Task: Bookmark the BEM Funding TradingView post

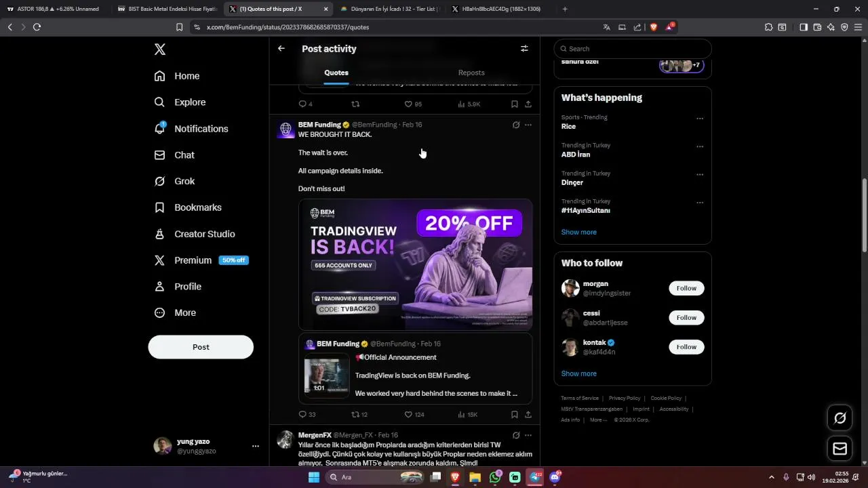Action: 515,414
